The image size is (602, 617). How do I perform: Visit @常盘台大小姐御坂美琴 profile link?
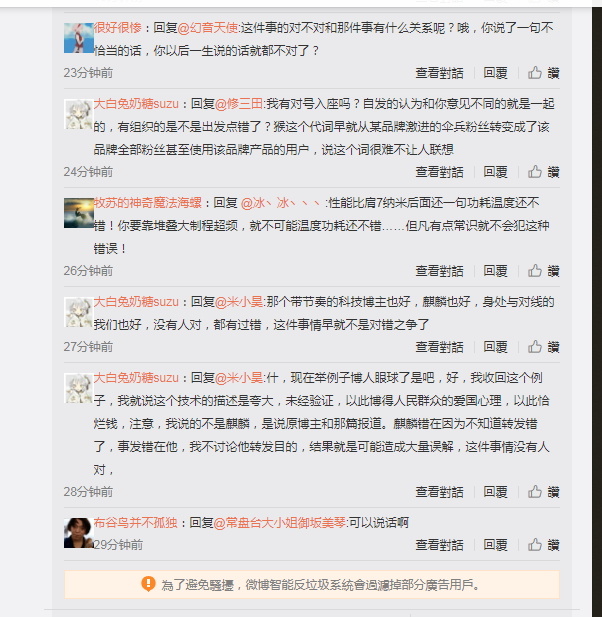pos(280,523)
